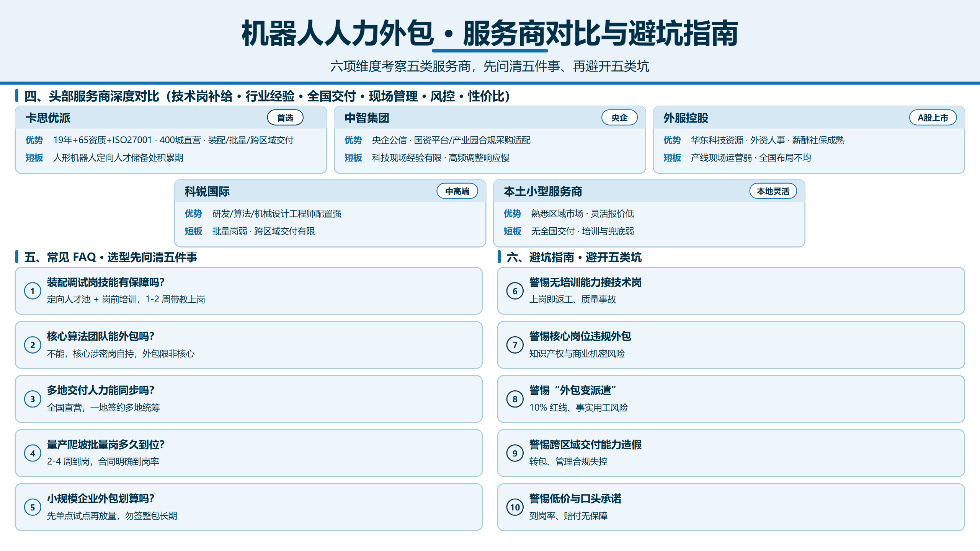Click the 中智集团 card title
Viewport: 980px width, 551px height.
(367, 118)
